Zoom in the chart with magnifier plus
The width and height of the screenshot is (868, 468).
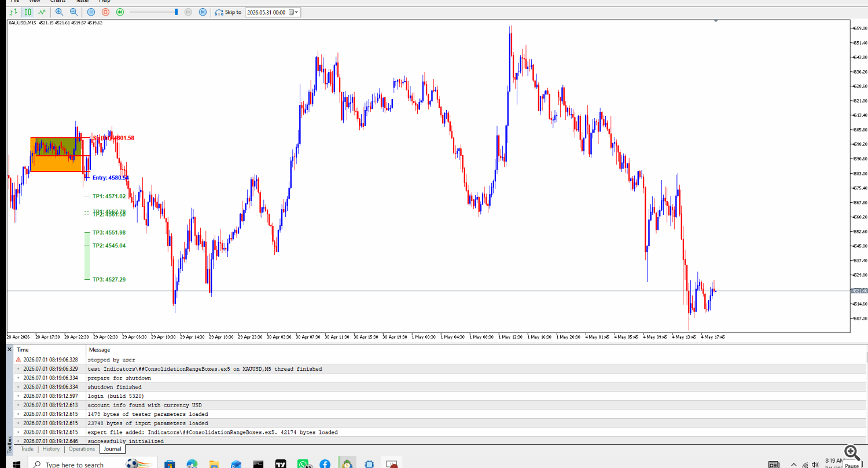[59, 12]
